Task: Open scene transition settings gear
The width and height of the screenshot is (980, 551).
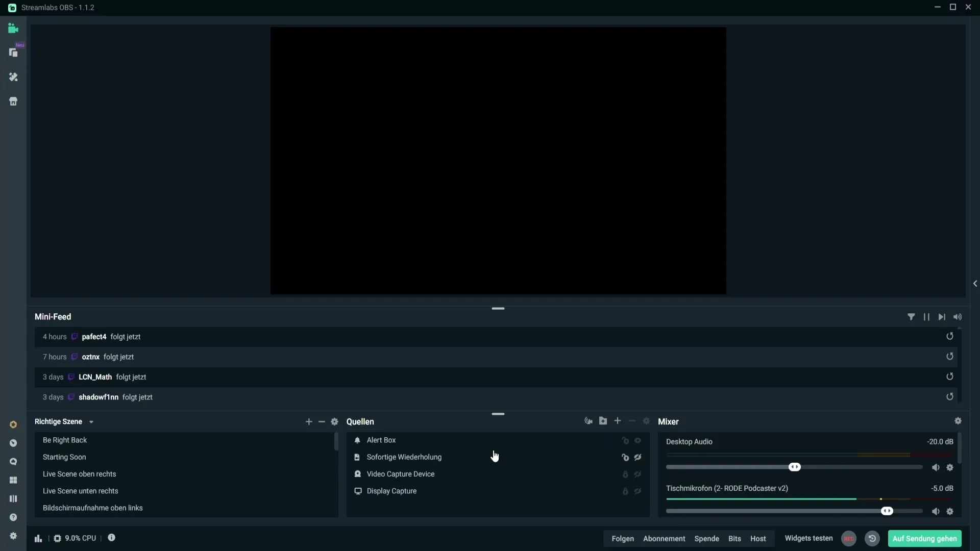Action: [335, 421]
